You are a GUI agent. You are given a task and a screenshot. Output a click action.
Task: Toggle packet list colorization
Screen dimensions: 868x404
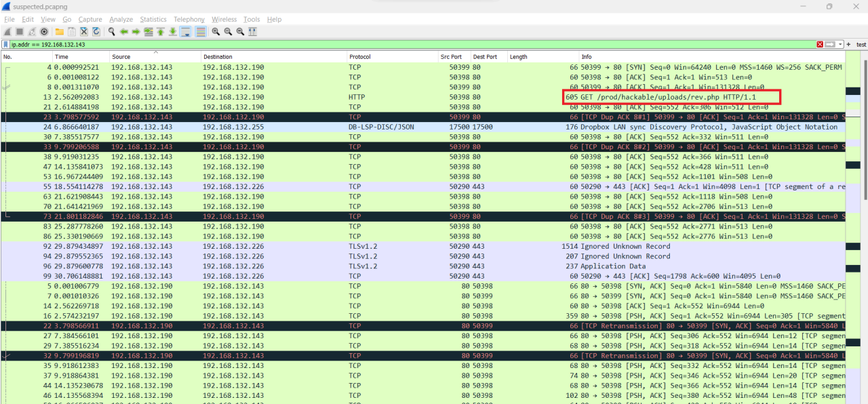pos(201,32)
